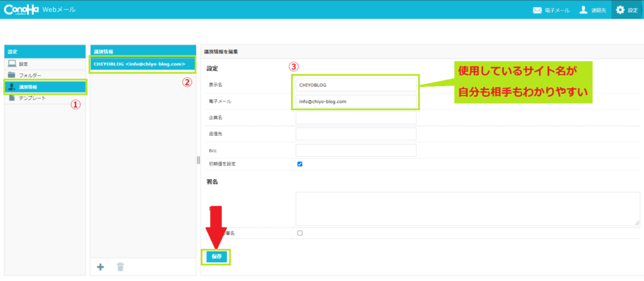Open the 電子メール mail view
The height and width of the screenshot is (281, 644).
tap(552, 10)
